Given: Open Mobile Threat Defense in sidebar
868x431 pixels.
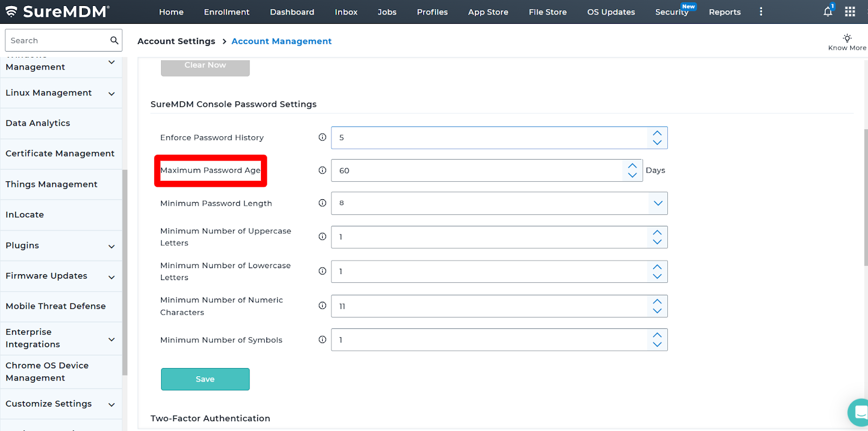Looking at the screenshot, I should pyautogui.click(x=61, y=306).
